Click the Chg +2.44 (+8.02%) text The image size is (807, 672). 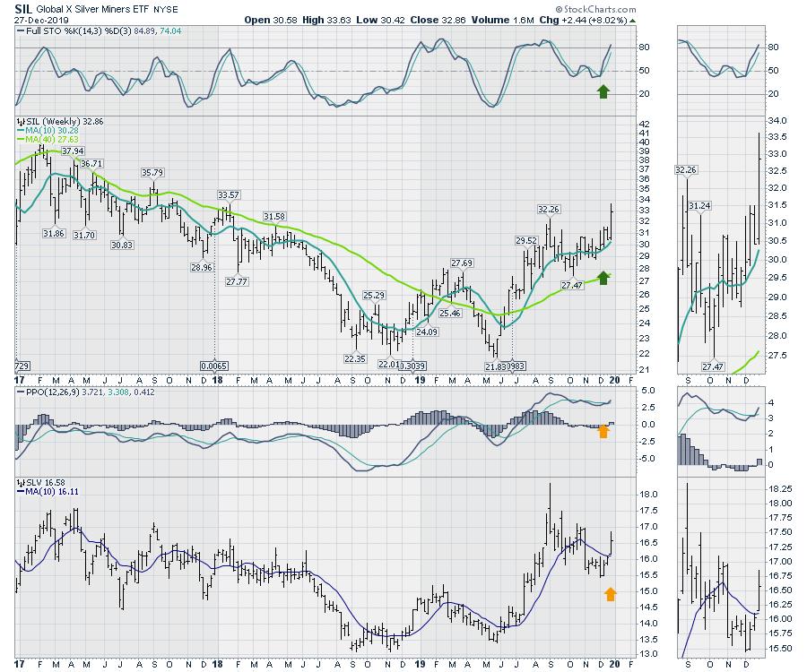click(583, 20)
